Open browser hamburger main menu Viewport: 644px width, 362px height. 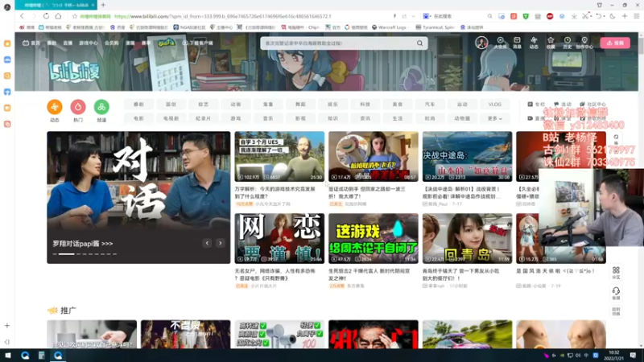coord(636,16)
